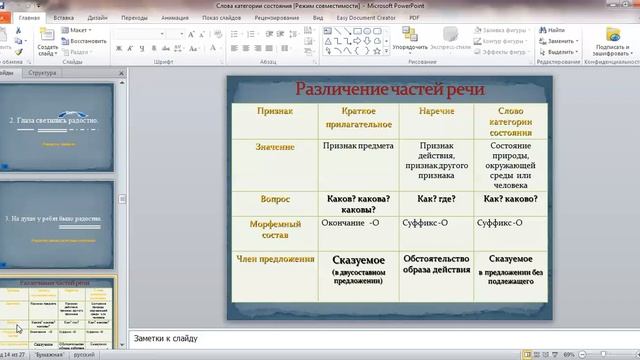Screen dimensions: 640x360
Task: Select the rectangle shape in gallery
Action: (x=358, y=31)
